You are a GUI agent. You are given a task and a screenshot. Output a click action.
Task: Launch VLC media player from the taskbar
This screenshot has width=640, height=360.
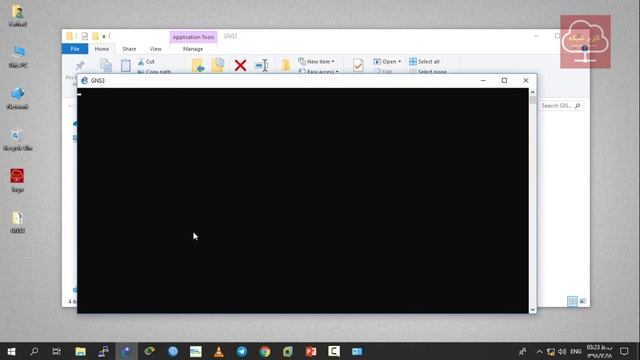[219, 351]
